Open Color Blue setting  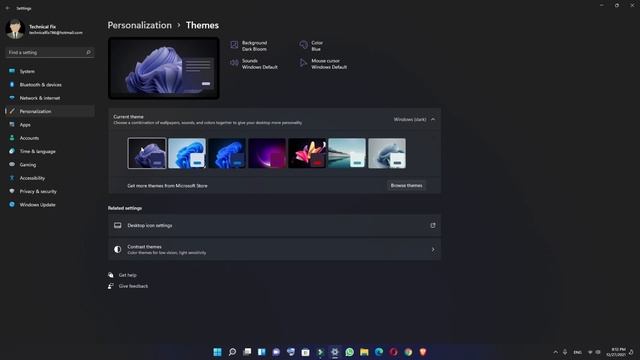point(311,46)
